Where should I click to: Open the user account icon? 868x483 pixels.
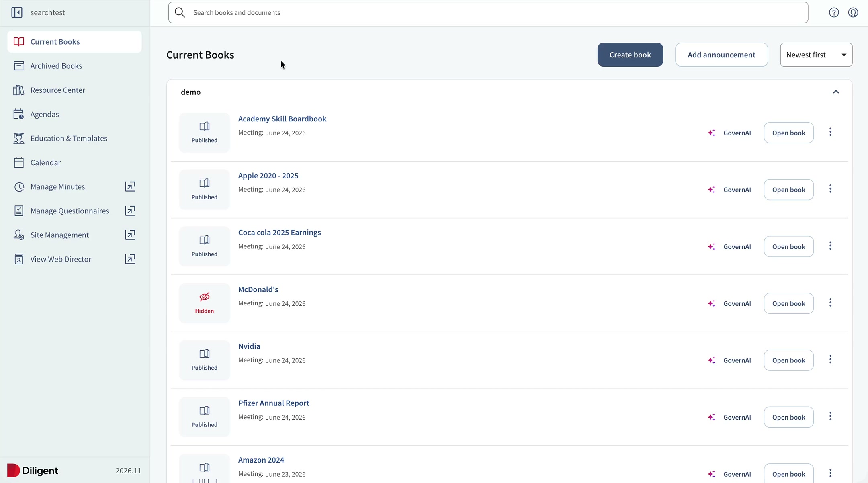pos(853,12)
